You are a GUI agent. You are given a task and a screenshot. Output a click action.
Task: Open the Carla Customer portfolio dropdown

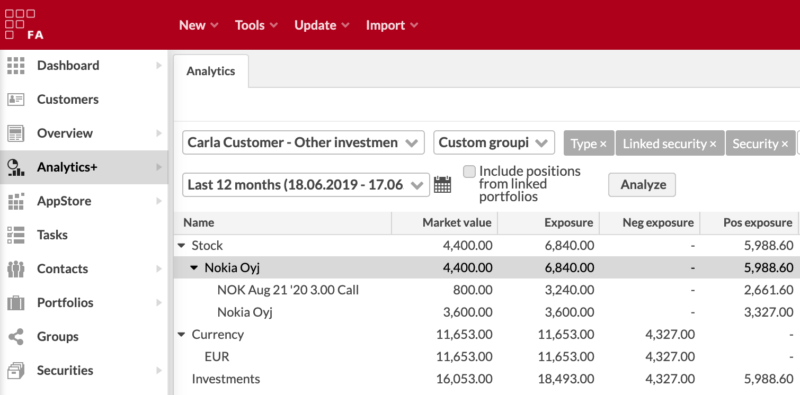[303, 142]
